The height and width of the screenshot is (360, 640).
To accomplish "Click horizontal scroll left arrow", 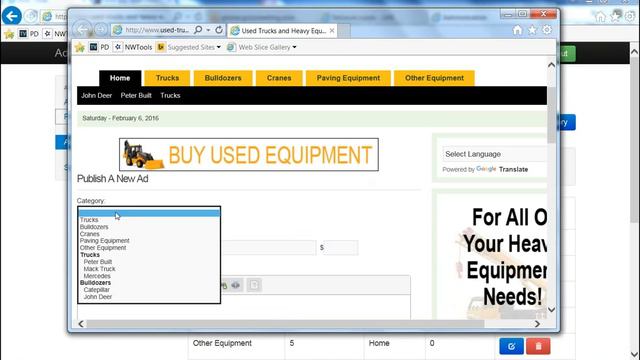I will [81, 324].
